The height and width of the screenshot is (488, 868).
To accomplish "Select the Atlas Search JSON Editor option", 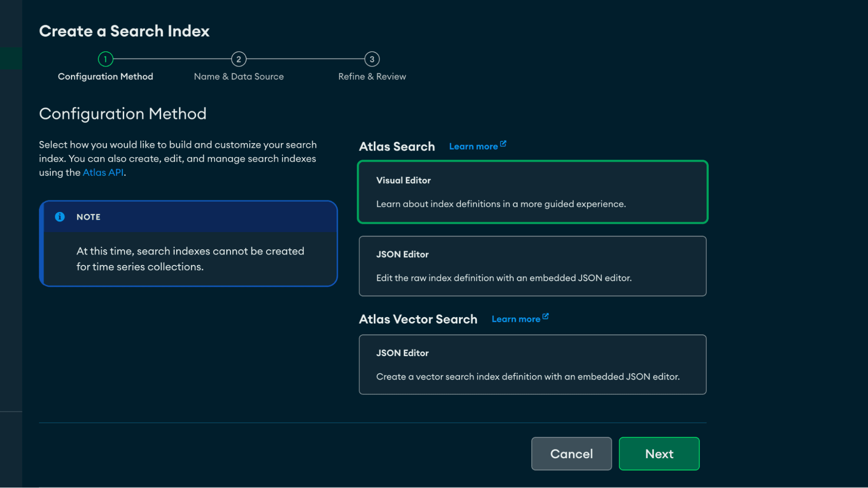I will pyautogui.click(x=533, y=266).
